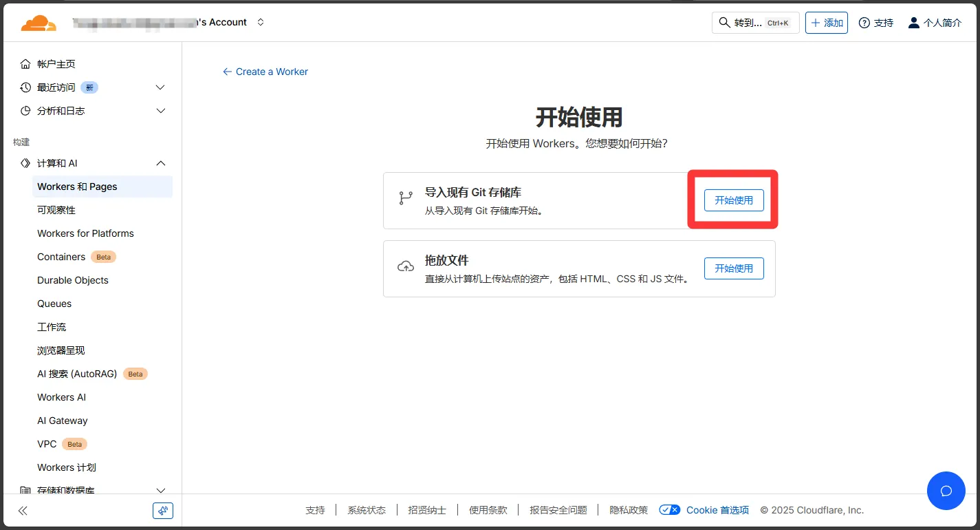
Task: Start with 拖放文件 upload option
Action: click(x=734, y=268)
